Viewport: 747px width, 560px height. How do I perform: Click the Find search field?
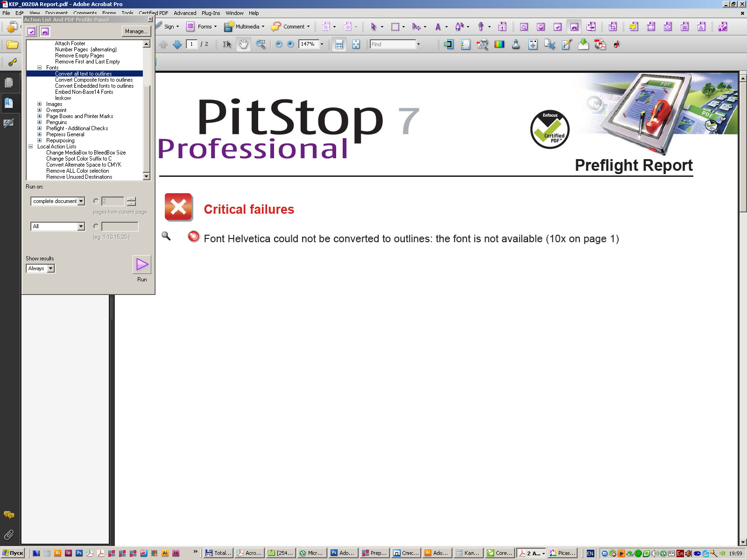click(393, 44)
